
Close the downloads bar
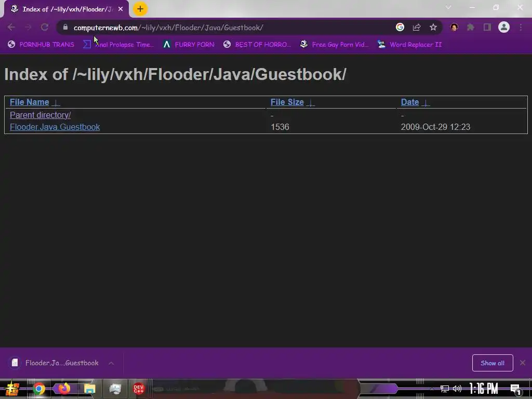click(523, 363)
